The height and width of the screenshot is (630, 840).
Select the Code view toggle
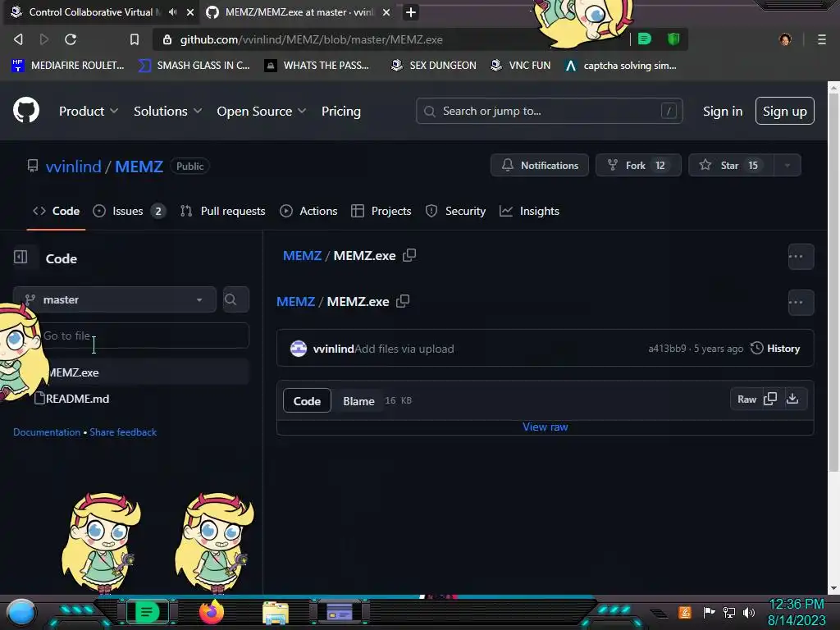click(x=307, y=400)
